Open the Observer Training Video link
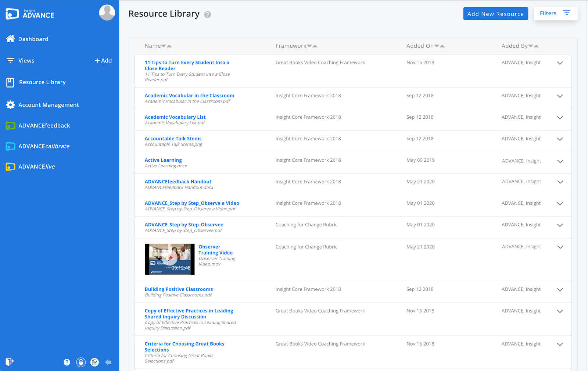 [x=215, y=250]
